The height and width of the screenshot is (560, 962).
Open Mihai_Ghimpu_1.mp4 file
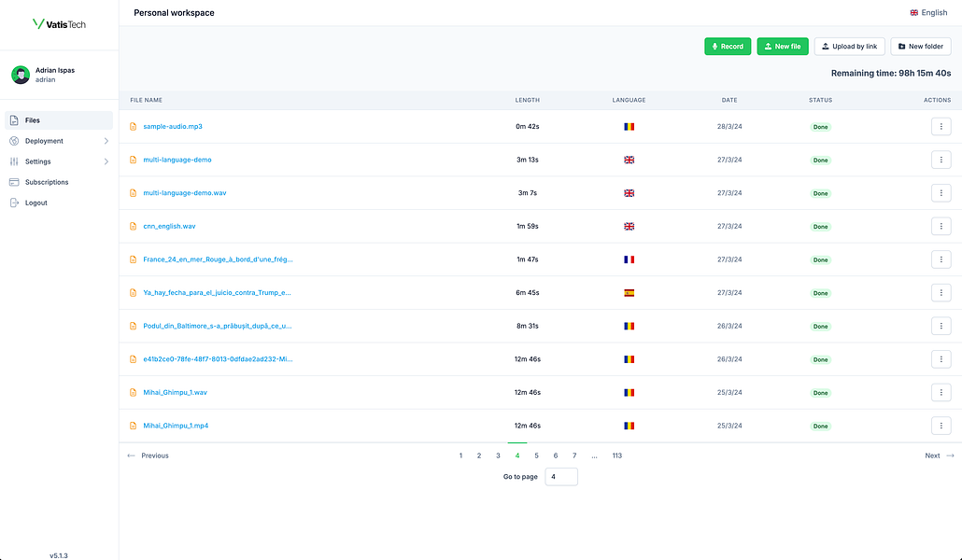tap(176, 425)
